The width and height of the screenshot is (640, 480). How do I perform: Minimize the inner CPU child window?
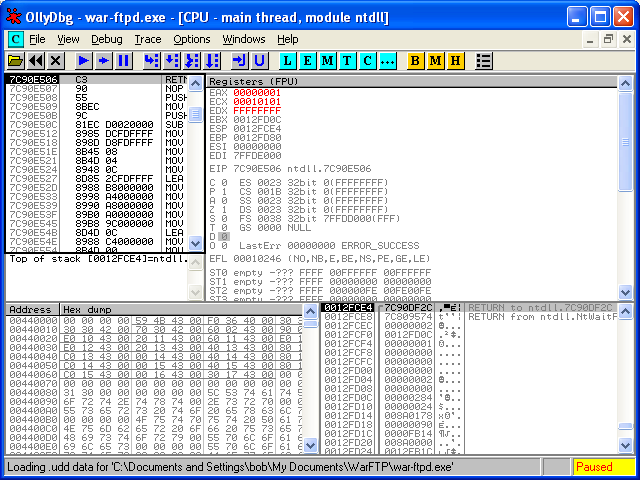[x=590, y=39]
